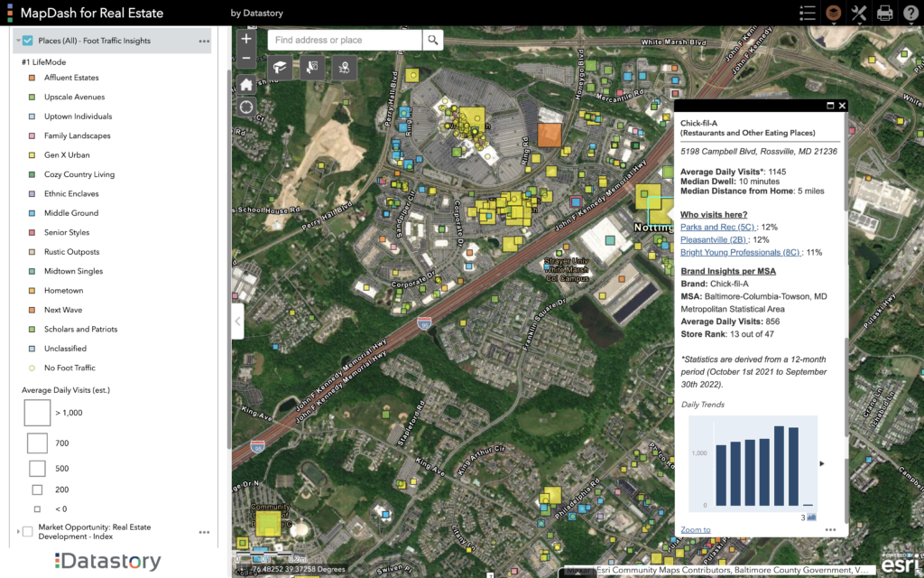Click the tallest bar in Daily Trends chart
Screen dimensions: 924x578
pyautogui.click(x=779, y=466)
